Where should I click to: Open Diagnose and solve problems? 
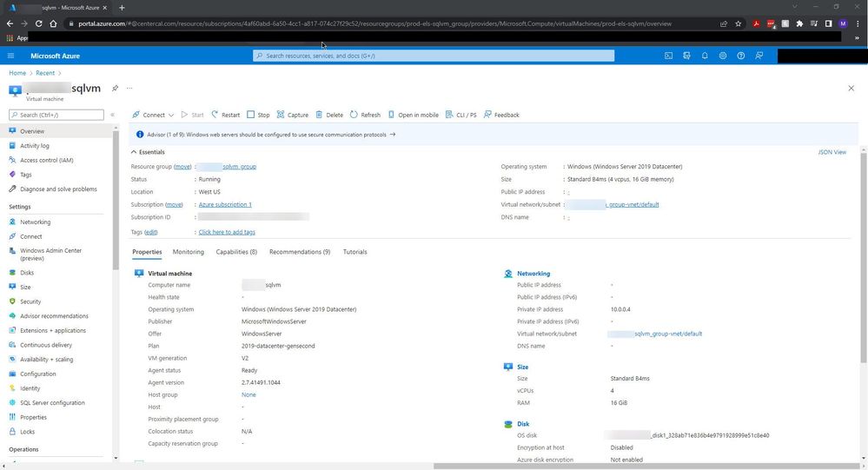coord(56,189)
